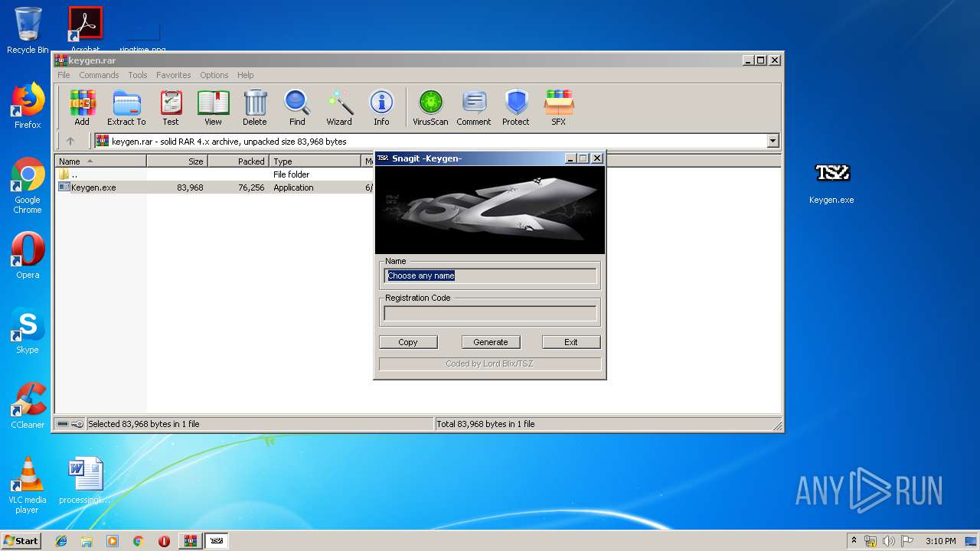Viewport: 980px width, 551px height.
Task: Click the Add toolbar icon in WinRAR
Action: point(82,107)
